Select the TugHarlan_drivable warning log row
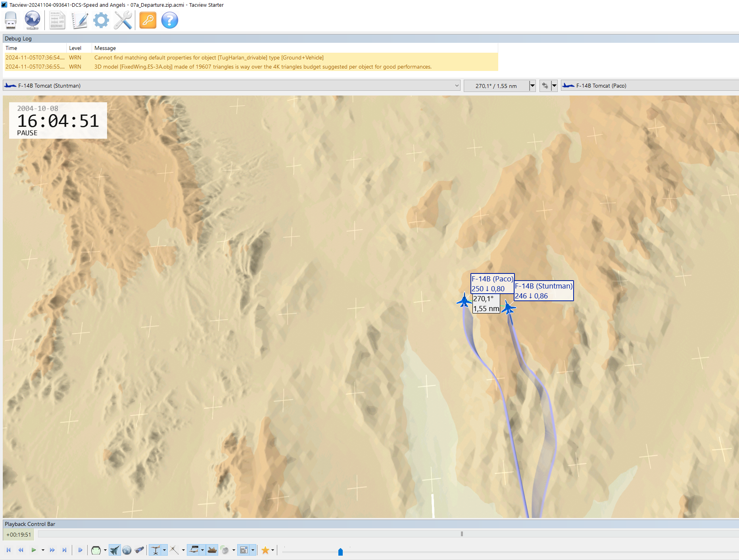This screenshot has height=560, width=739. (x=251, y=57)
